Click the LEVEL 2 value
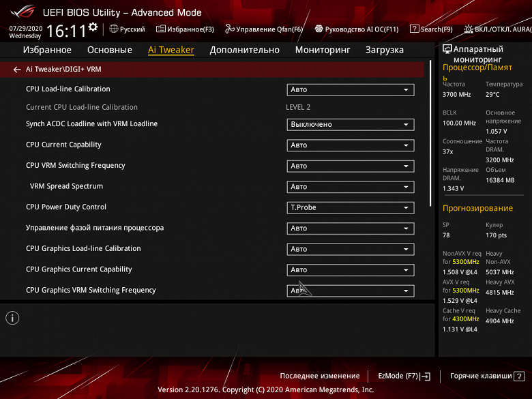This screenshot has width=532, height=399. coord(298,107)
